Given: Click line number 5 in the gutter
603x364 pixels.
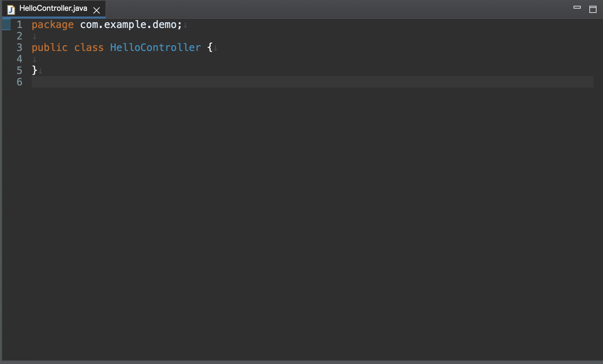Looking at the screenshot, I should (19, 71).
